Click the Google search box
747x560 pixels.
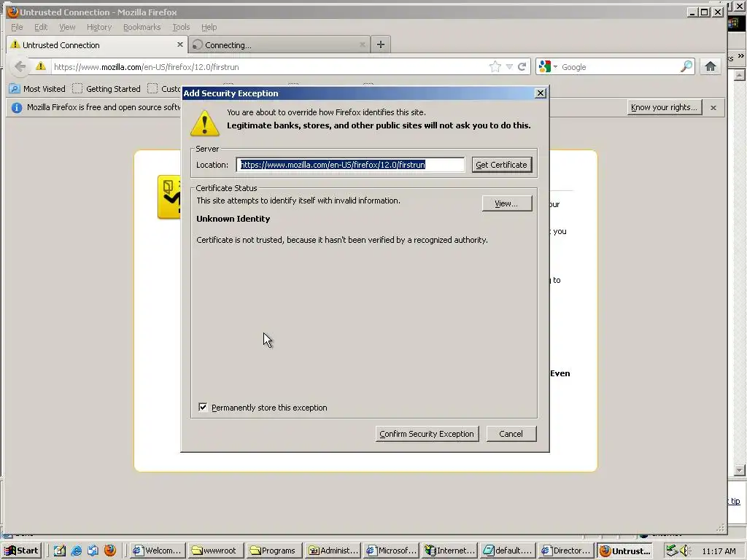click(619, 66)
